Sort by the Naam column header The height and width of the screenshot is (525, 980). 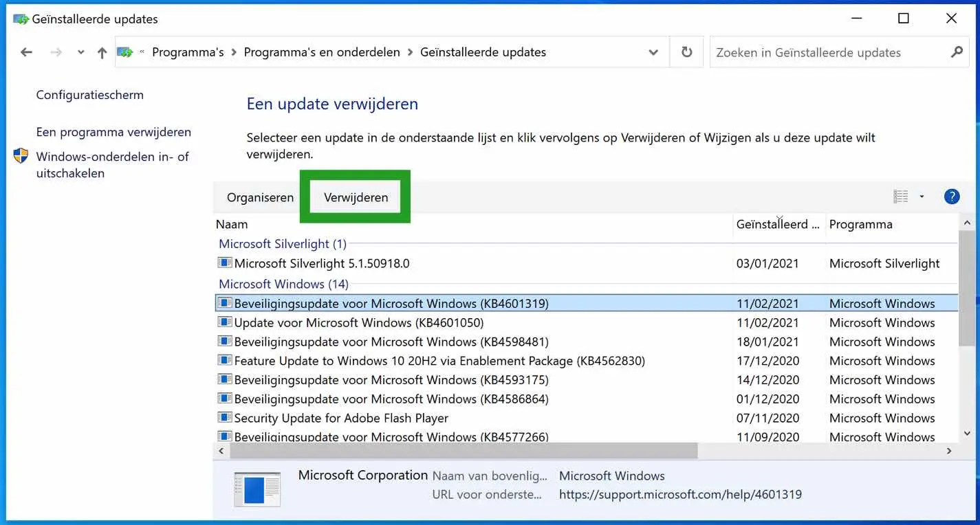coord(473,224)
